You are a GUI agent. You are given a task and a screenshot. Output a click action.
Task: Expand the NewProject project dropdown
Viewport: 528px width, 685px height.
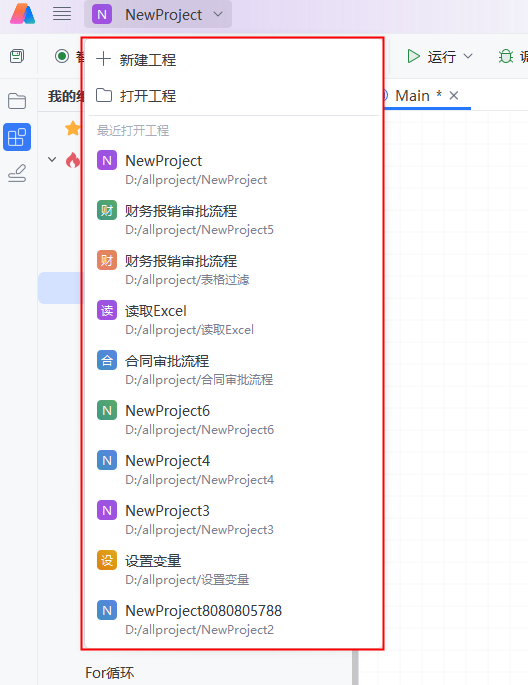point(158,14)
